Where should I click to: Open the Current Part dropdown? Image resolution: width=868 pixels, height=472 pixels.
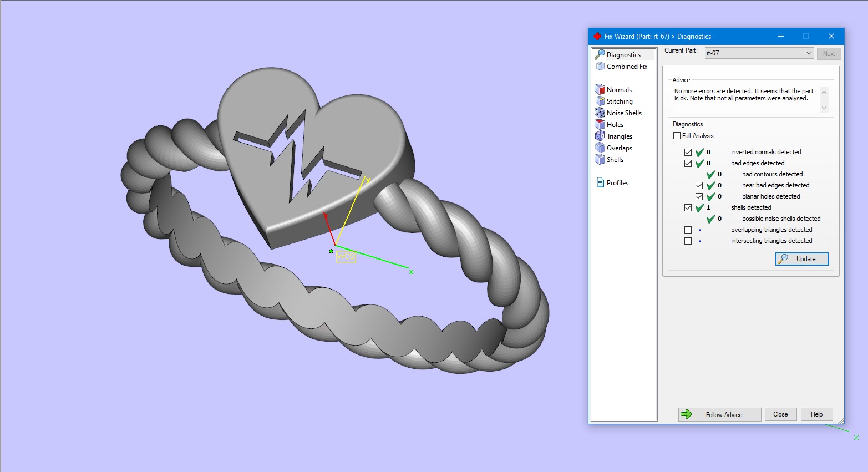click(759, 53)
